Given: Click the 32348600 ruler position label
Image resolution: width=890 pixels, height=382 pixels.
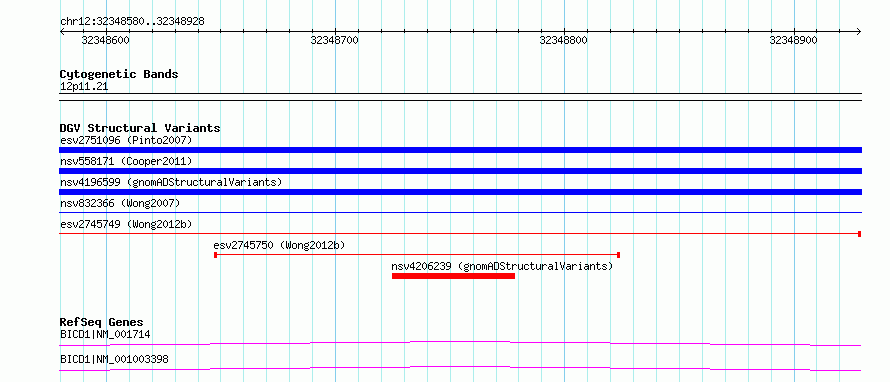Looking at the screenshot, I should [106, 40].
